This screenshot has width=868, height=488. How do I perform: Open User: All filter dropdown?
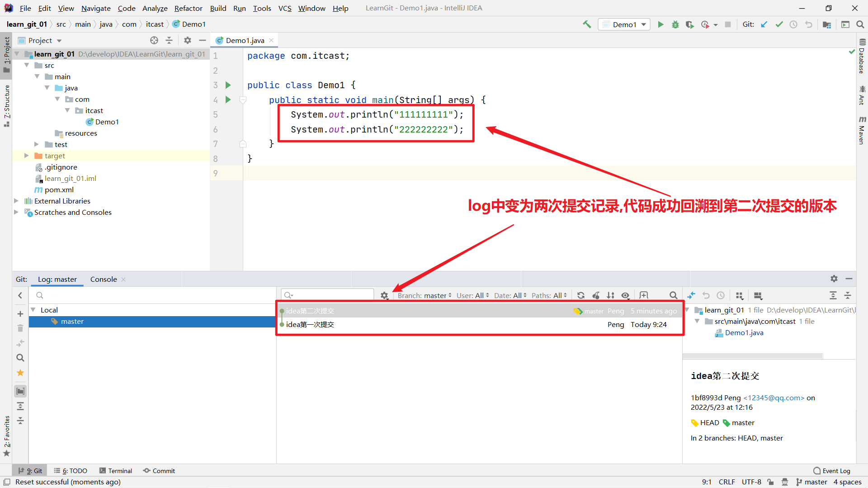473,295
